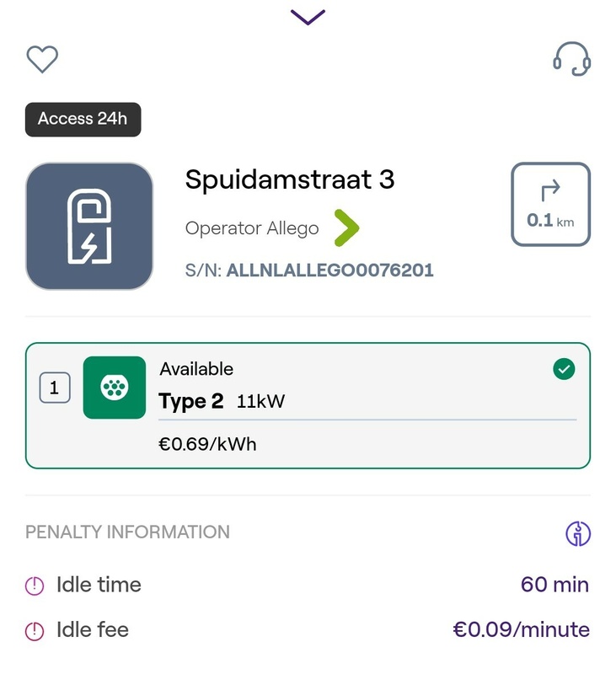Select the Operator Allego label
This screenshot has width=616, height=674.
tap(252, 228)
